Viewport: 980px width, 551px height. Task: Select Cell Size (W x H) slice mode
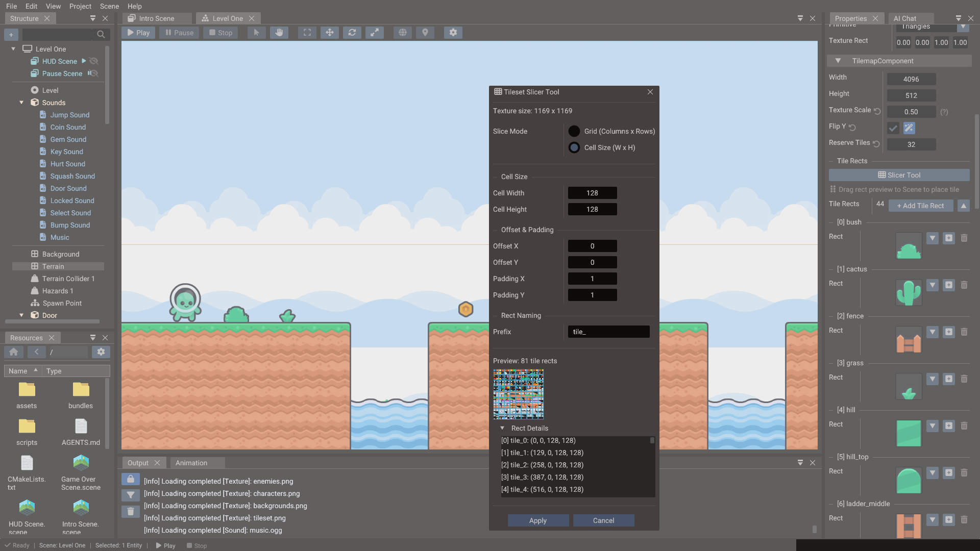[x=574, y=147]
